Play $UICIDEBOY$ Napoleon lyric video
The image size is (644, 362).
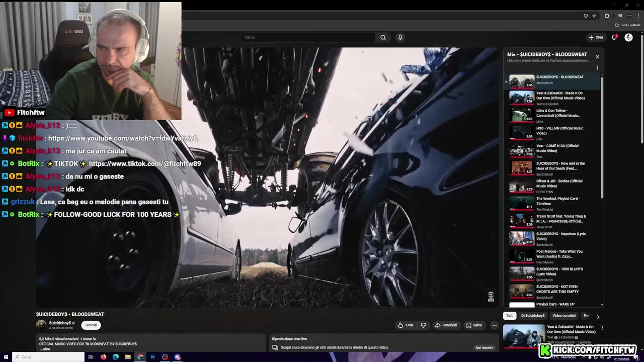click(x=552, y=239)
